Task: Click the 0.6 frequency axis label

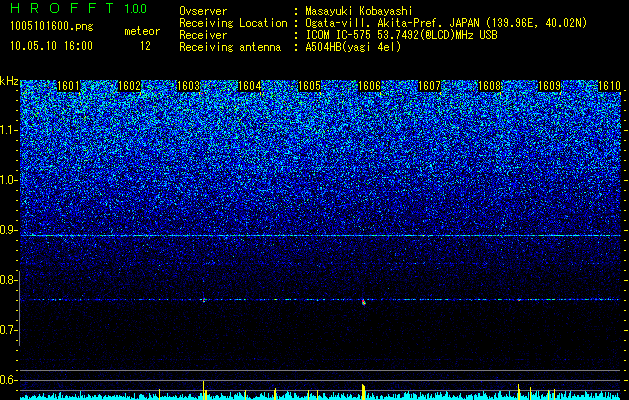Action: click(8, 380)
